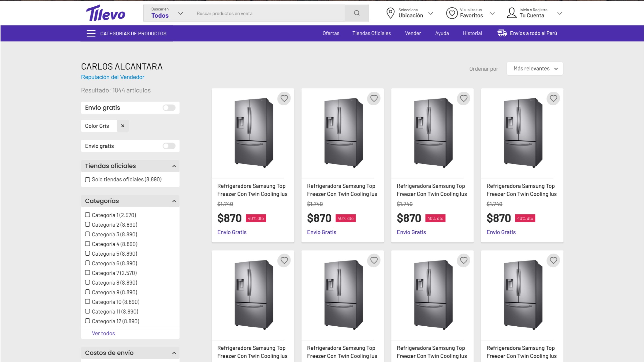Remove the Color Gris filter with X
The height and width of the screenshot is (362, 644).
[123, 126]
